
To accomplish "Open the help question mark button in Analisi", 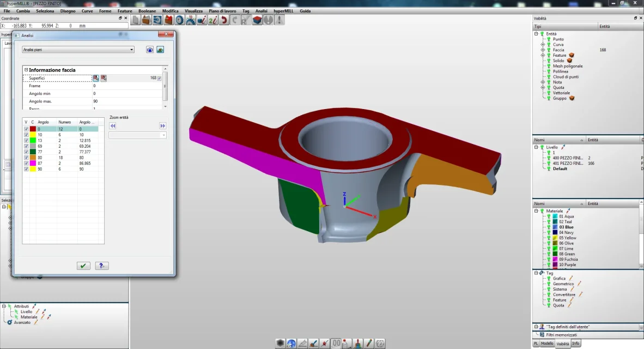I will pos(102,266).
